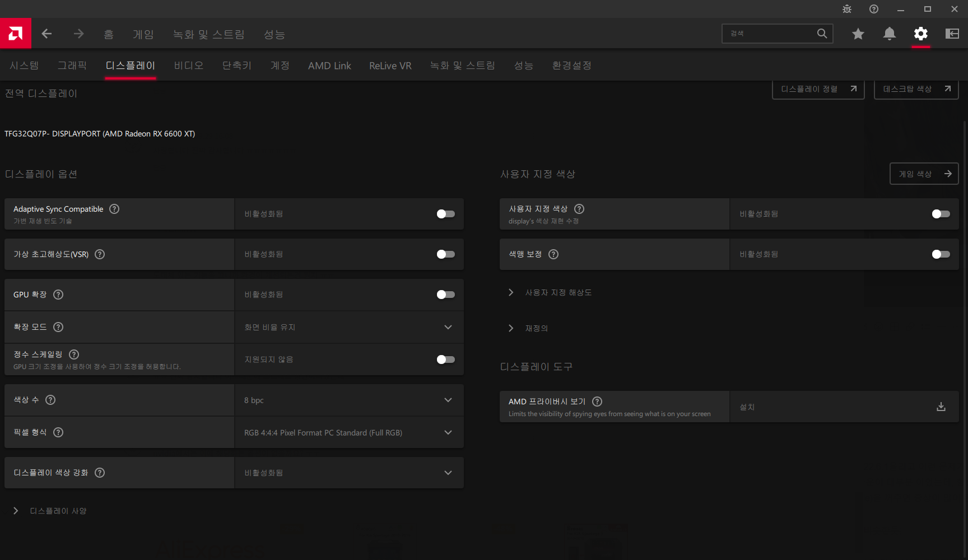Open favorites star icon
968x560 pixels.
pyautogui.click(x=858, y=34)
